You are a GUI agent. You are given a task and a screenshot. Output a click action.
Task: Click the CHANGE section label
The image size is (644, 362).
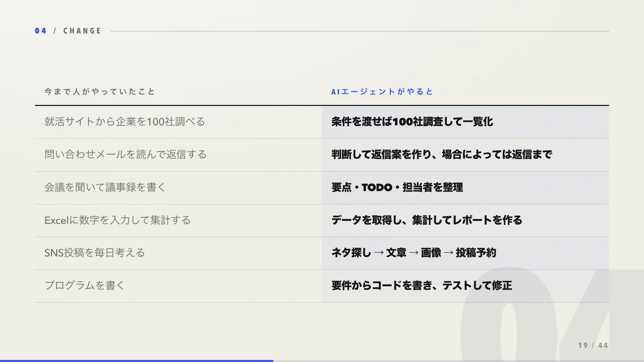(82, 31)
